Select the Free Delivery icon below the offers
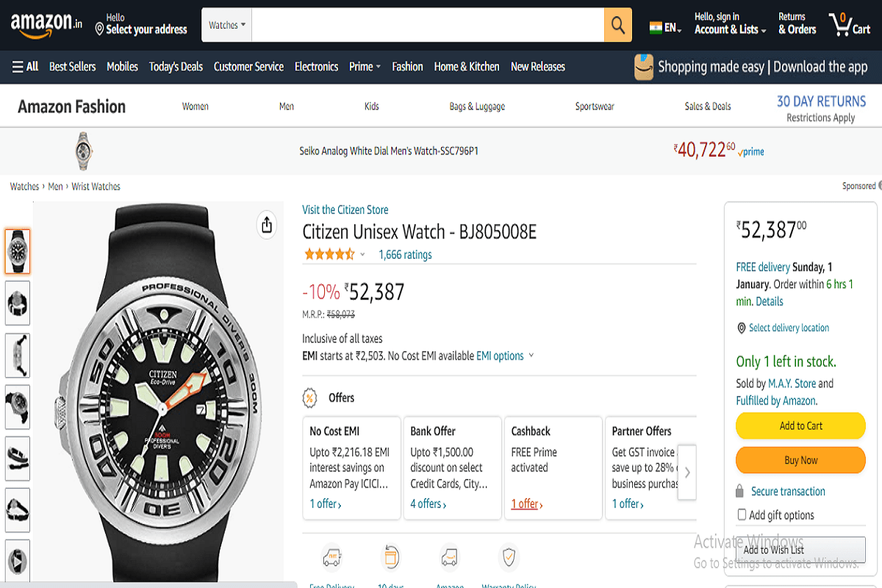This screenshot has width=882, height=588. [x=331, y=557]
